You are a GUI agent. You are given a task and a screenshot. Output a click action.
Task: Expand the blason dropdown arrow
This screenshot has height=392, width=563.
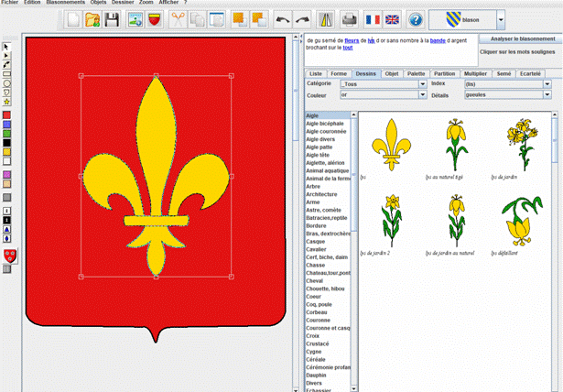[501, 18]
